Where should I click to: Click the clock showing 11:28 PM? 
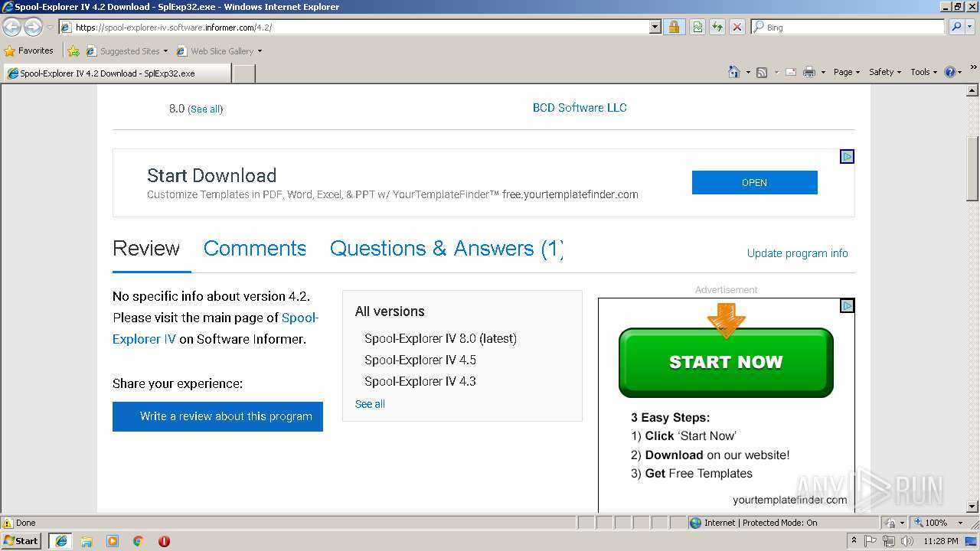[x=941, y=541]
